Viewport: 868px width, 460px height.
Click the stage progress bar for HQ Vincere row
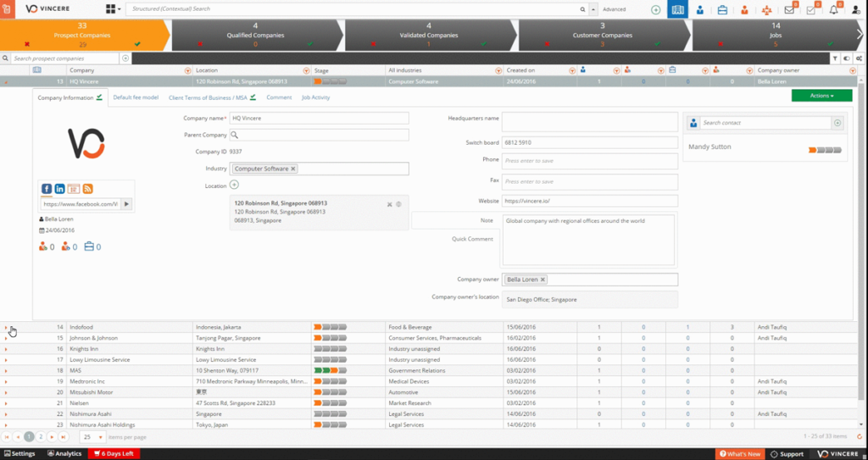pyautogui.click(x=330, y=82)
